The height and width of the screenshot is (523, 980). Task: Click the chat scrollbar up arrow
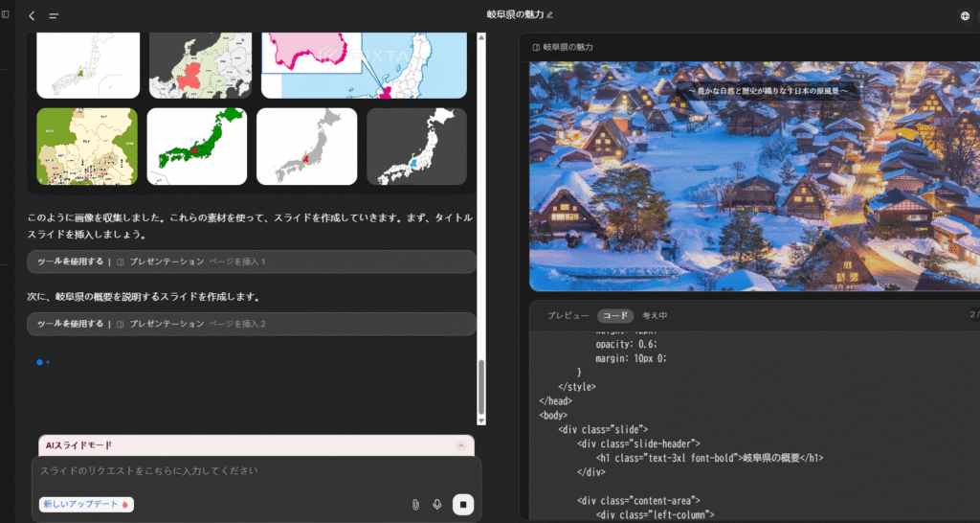tap(481, 37)
